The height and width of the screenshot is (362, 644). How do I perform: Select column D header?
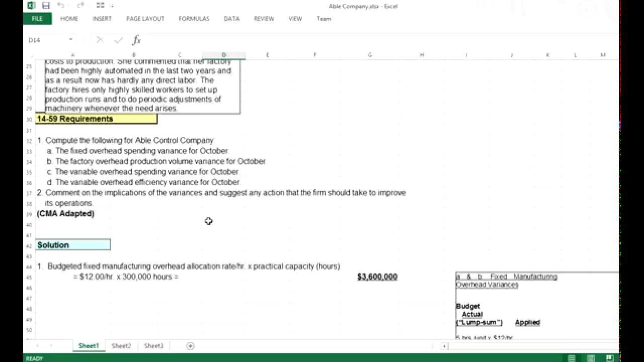(x=224, y=55)
